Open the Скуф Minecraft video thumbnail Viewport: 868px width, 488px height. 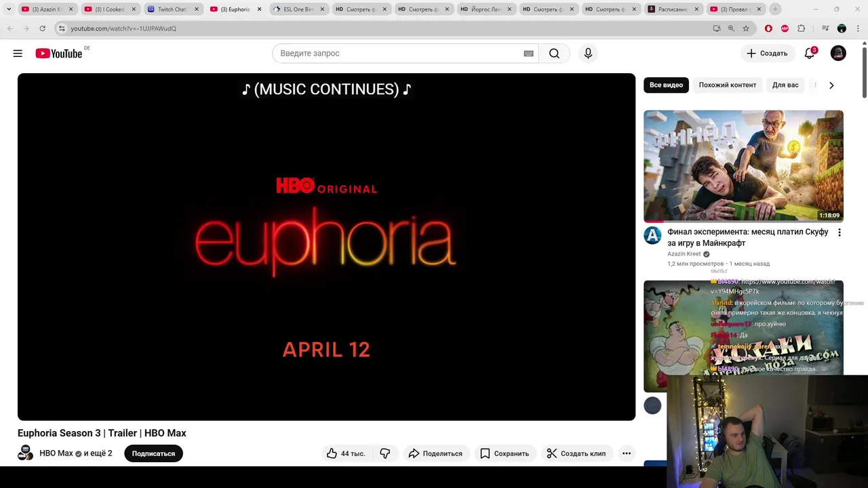click(743, 166)
